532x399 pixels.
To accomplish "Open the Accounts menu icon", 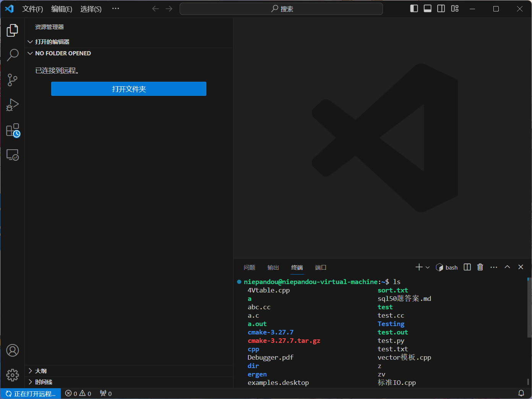I will click(x=13, y=350).
